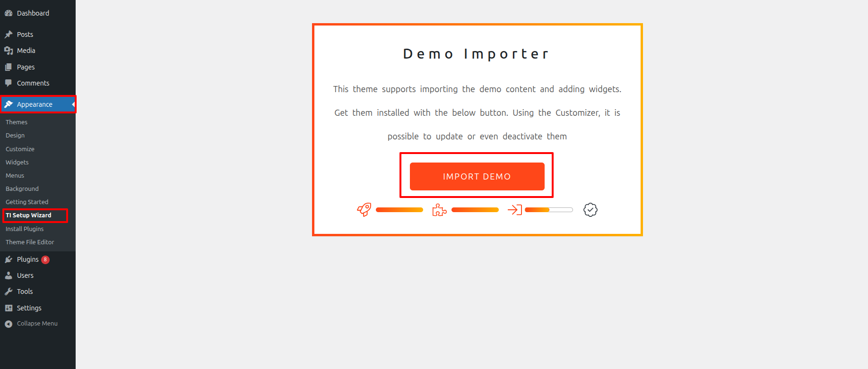This screenshot has width=868, height=369.
Task: Open the TI Setup Wizard link
Action: point(28,215)
